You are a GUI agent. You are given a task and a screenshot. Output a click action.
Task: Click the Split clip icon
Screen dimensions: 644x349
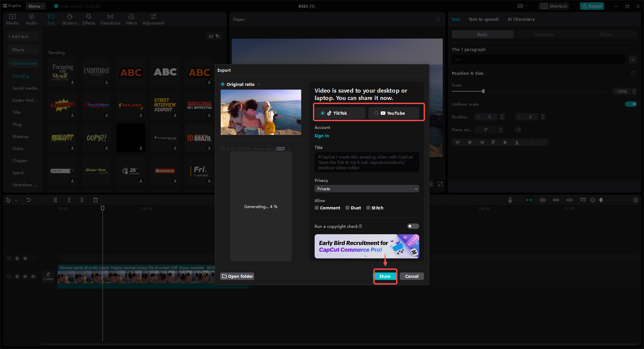(55, 200)
